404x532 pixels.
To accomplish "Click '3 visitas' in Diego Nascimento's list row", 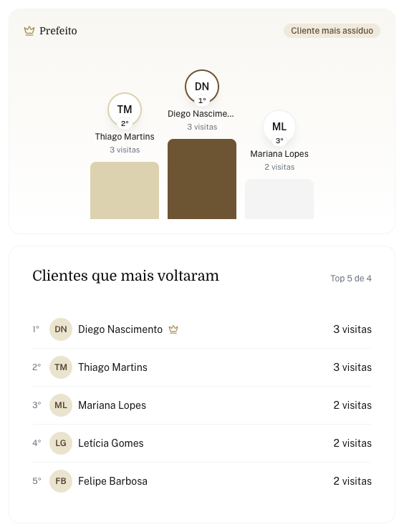I will [352, 329].
